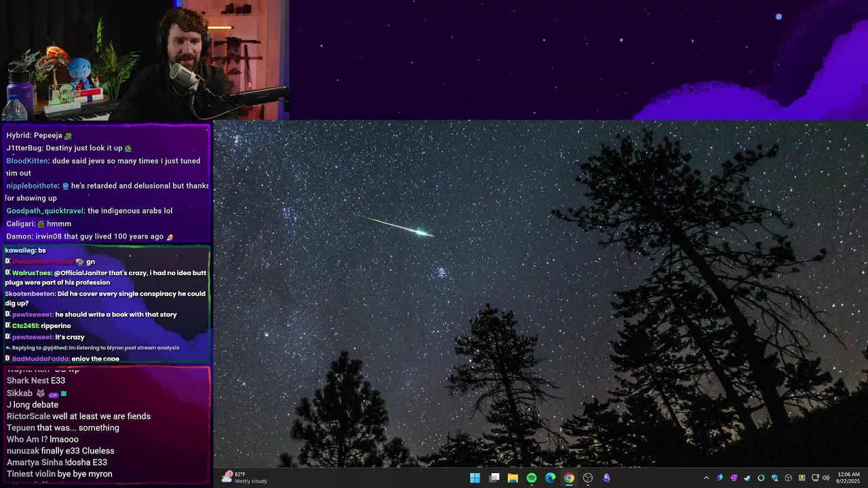Click the 'Damon: irwin08' chat message

(x=90, y=237)
